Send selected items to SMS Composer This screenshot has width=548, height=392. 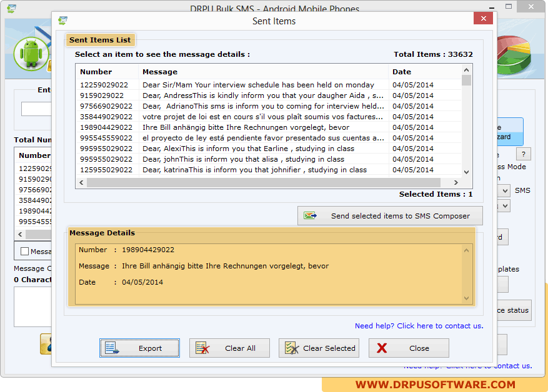coord(390,216)
